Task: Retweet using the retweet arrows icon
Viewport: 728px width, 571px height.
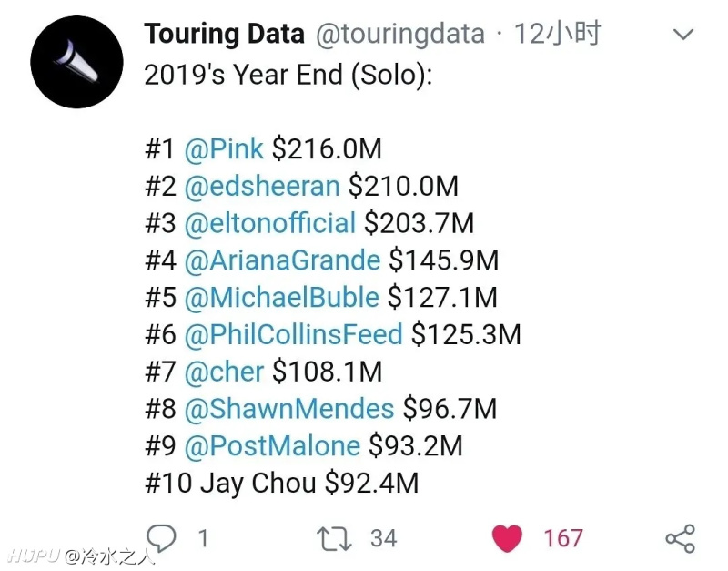Action: [334, 538]
